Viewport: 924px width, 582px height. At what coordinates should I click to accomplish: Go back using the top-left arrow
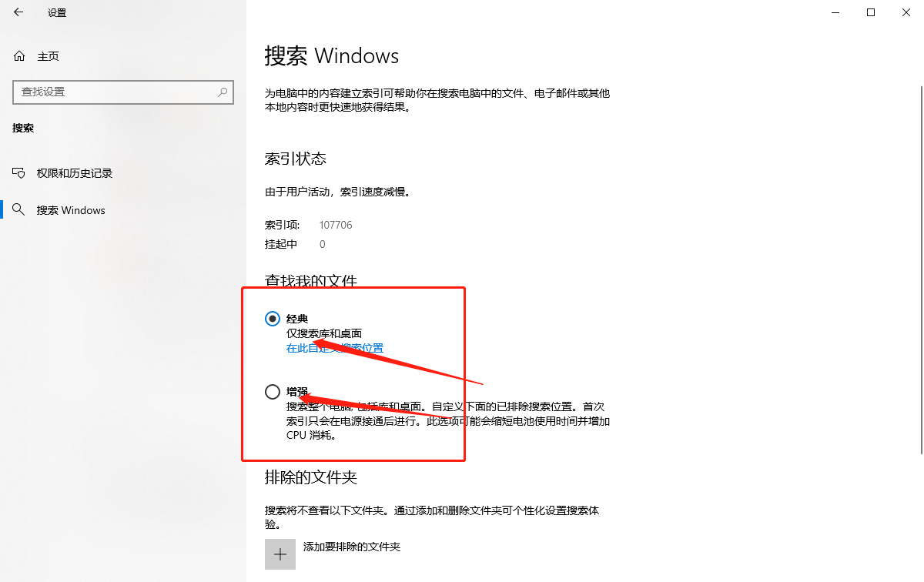[x=18, y=12]
